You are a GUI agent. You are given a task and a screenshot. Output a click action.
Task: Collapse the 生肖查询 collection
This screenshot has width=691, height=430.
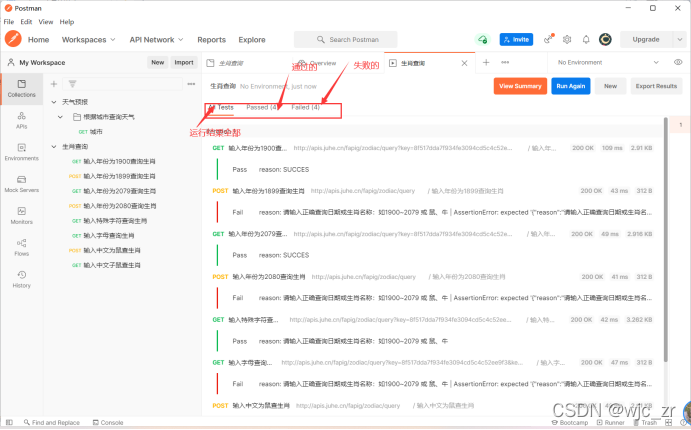[54, 146]
